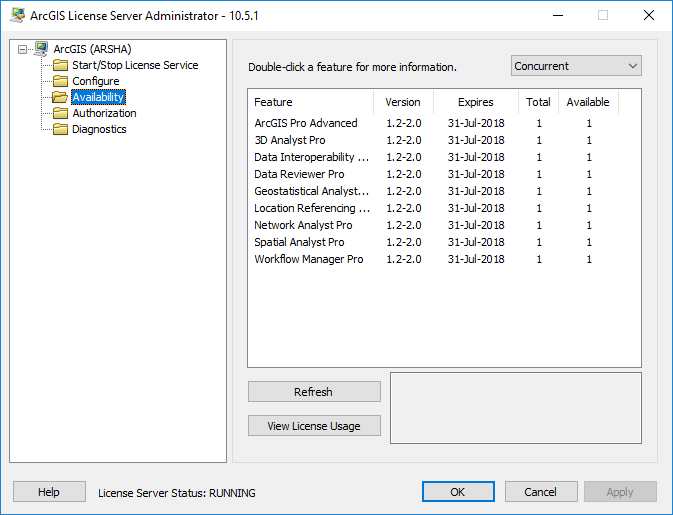Click the open Availability folder icon
Screen dimensions: 673x515
tap(60, 97)
